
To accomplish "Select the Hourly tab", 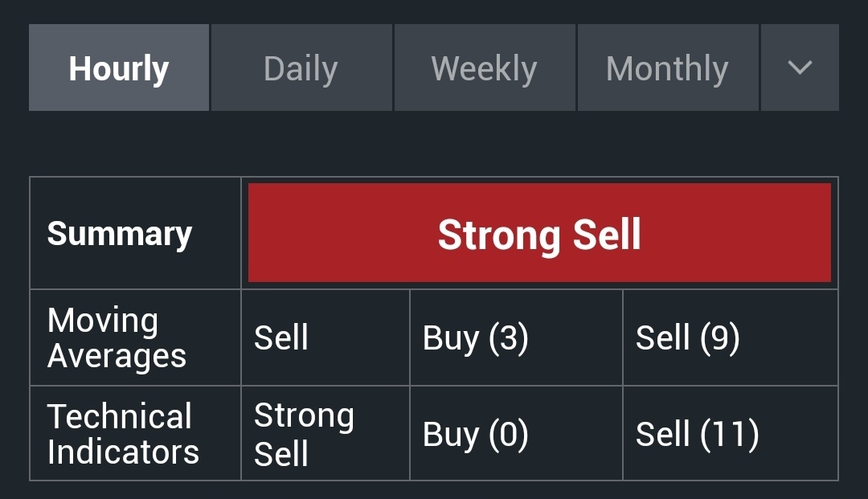I will (x=119, y=67).
